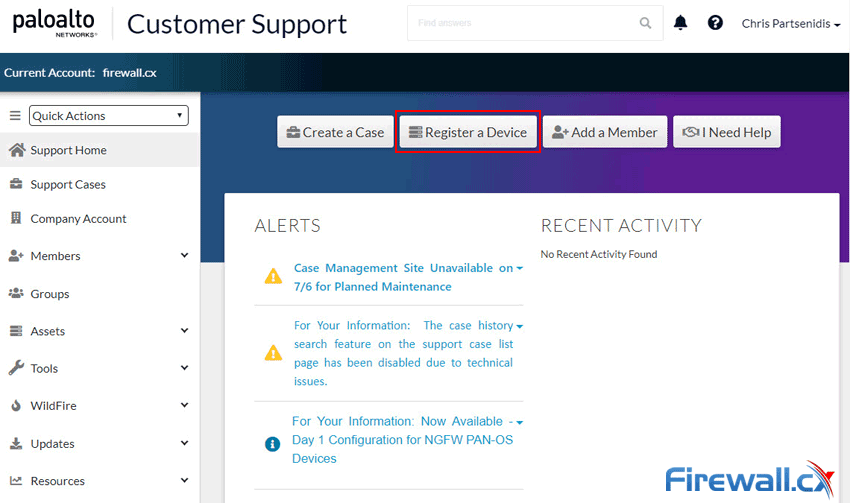The image size is (850, 503).
Task: Click the Palo Alto Networks logo
Action: tap(54, 24)
